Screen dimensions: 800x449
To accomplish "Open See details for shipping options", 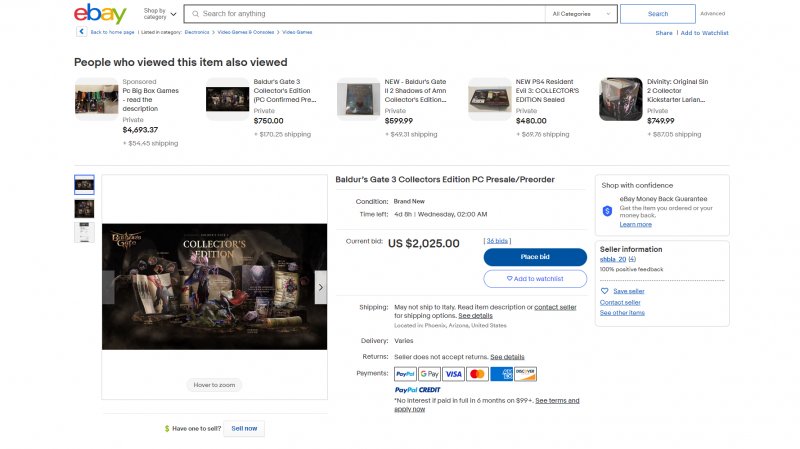I will tap(476, 316).
